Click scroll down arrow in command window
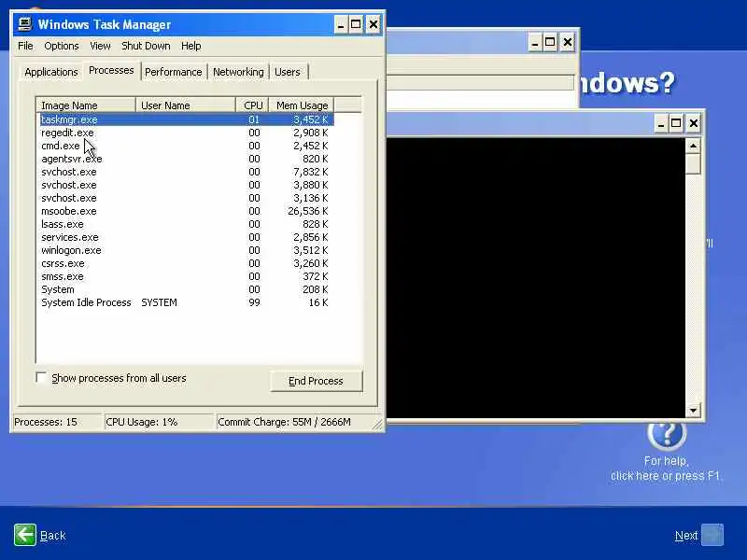This screenshot has height=560, width=747. click(x=693, y=411)
